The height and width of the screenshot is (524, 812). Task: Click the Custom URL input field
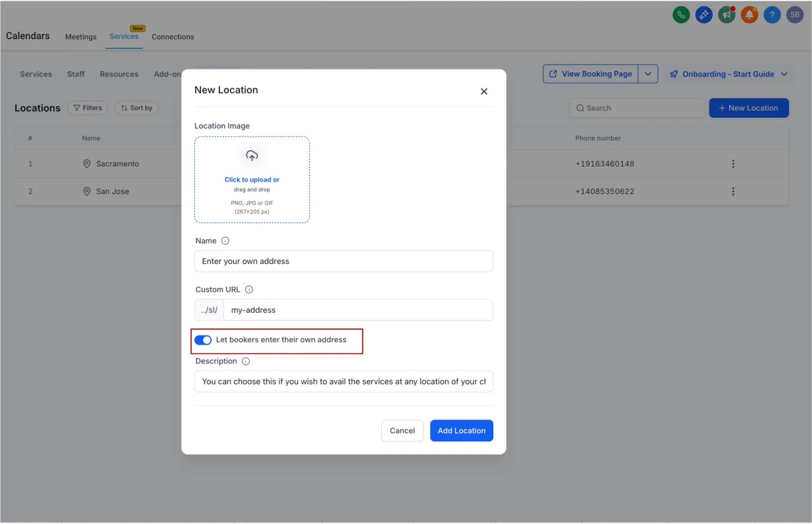pyautogui.click(x=358, y=310)
